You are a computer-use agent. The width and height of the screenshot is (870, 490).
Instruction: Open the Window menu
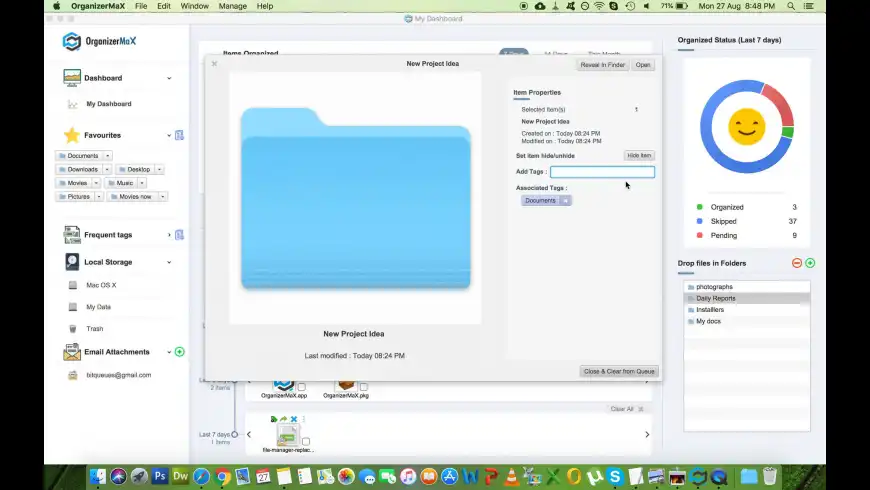[194, 6]
